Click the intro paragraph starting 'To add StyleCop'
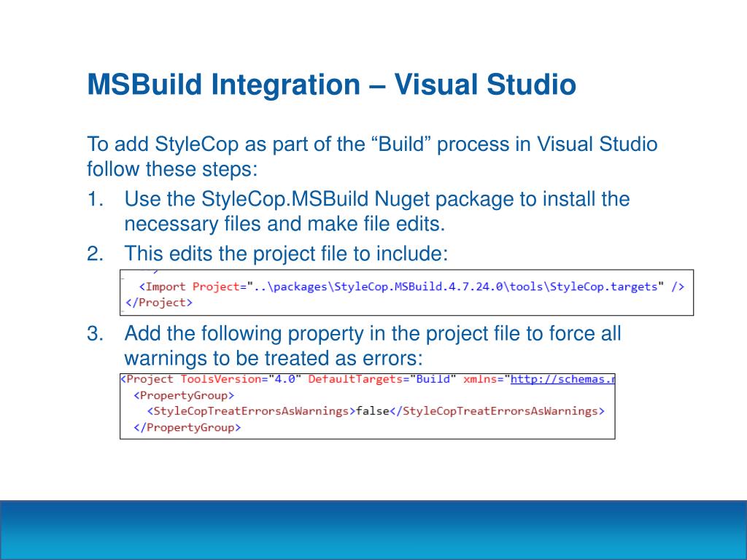This screenshot has width=747, height=560. tap(372, 156)
